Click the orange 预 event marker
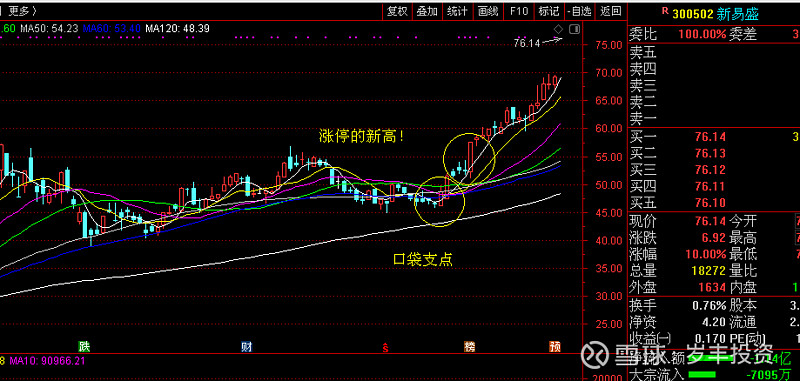800x381 pixels. 555,347
